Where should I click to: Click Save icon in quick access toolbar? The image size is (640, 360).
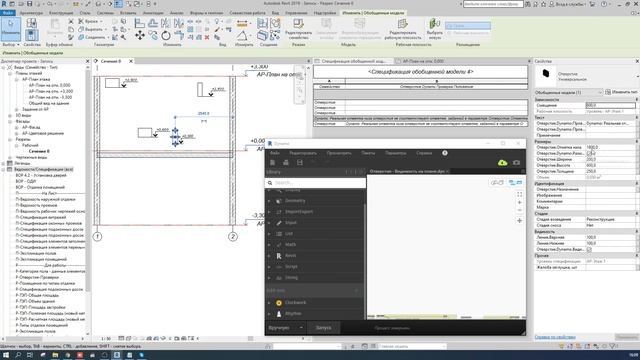point(29,4)
